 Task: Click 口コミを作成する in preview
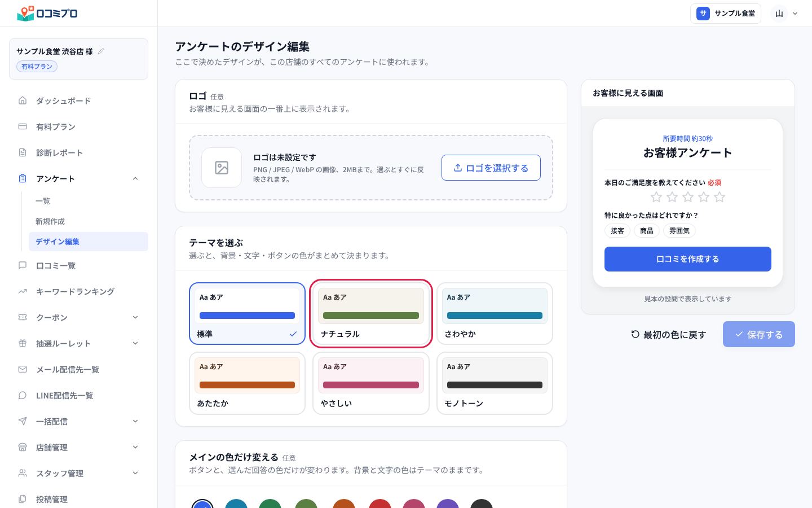(688, 259)
